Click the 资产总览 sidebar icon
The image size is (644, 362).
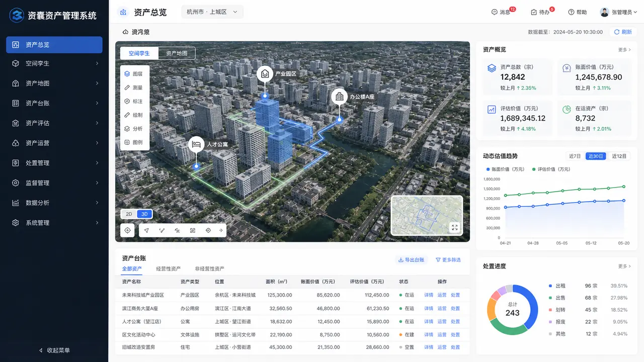click(16, 45)
